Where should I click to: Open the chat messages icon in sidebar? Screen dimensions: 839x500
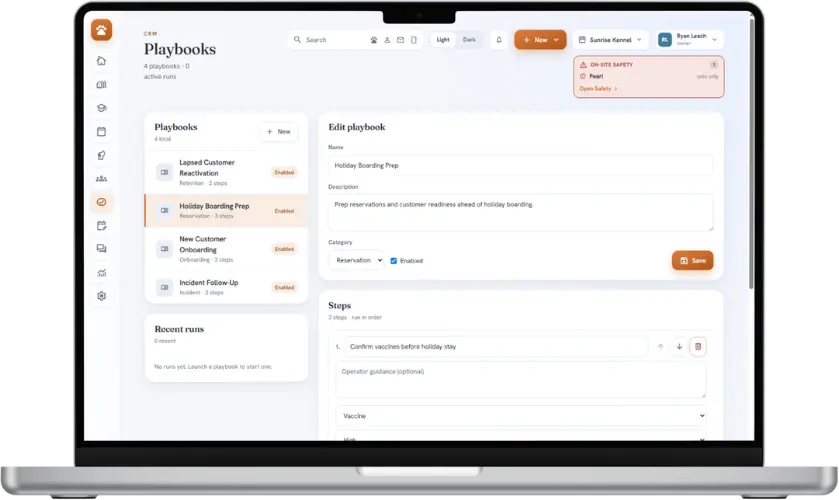[101, 249]
